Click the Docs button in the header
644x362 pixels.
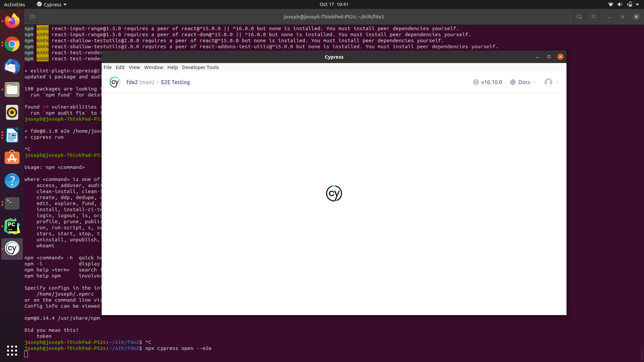pos(523,82)
